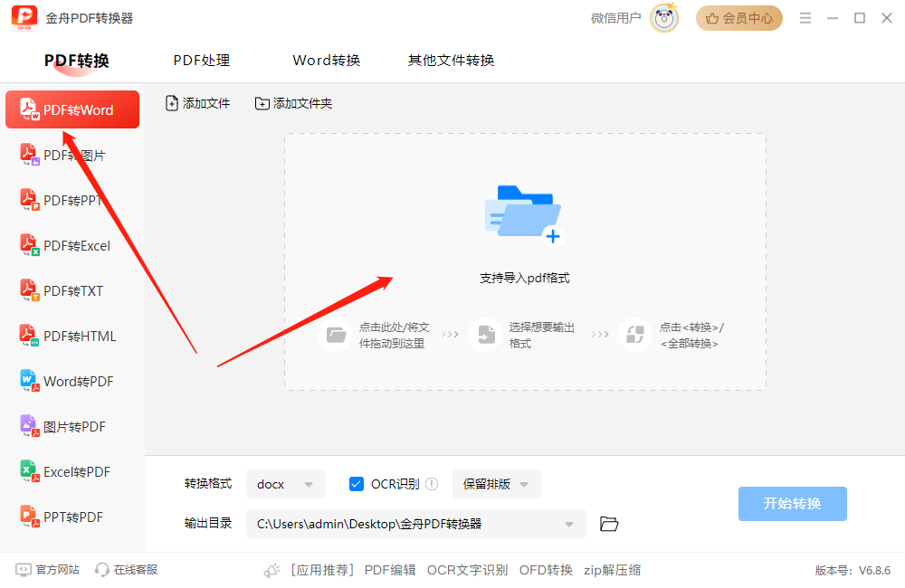
Task: Open the 会员中心 membership center
Action: (738, 17)
